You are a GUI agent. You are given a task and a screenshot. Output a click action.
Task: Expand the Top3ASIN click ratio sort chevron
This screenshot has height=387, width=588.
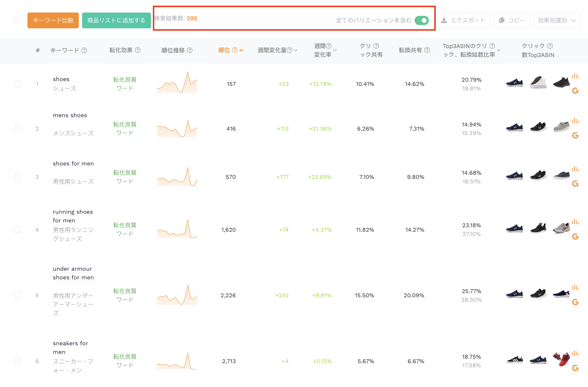(498, 50)
